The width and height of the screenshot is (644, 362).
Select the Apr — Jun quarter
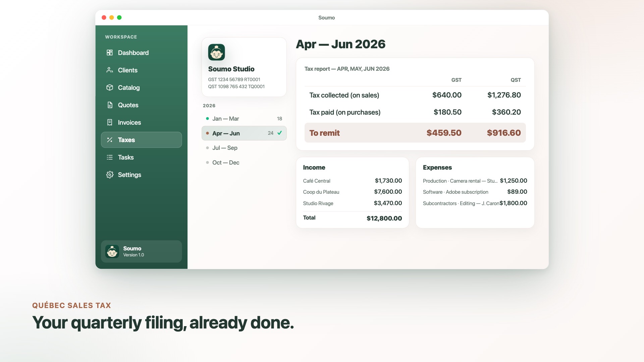(x=244, y=133)
